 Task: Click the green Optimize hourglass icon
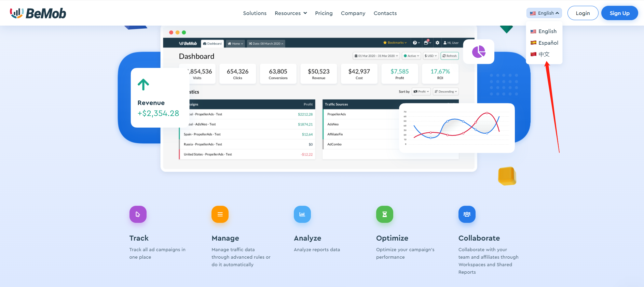pos(385,214)
